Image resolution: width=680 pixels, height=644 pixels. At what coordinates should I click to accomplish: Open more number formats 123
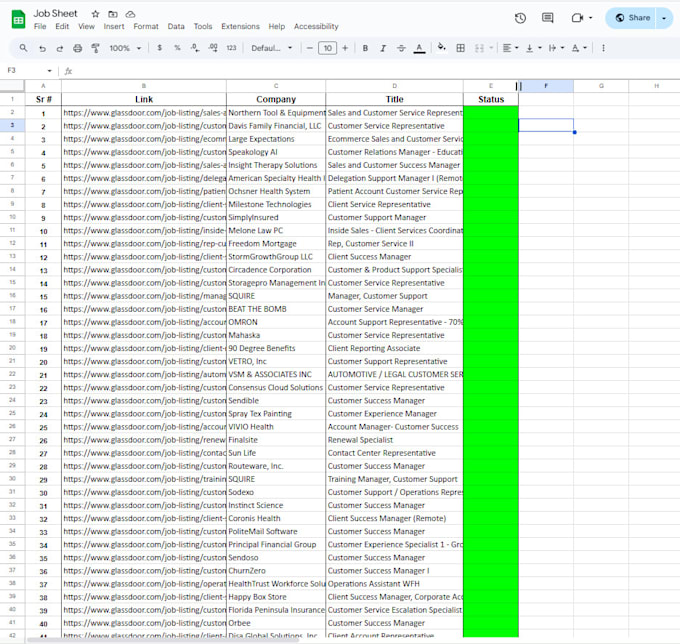click(x=231, y=48)
